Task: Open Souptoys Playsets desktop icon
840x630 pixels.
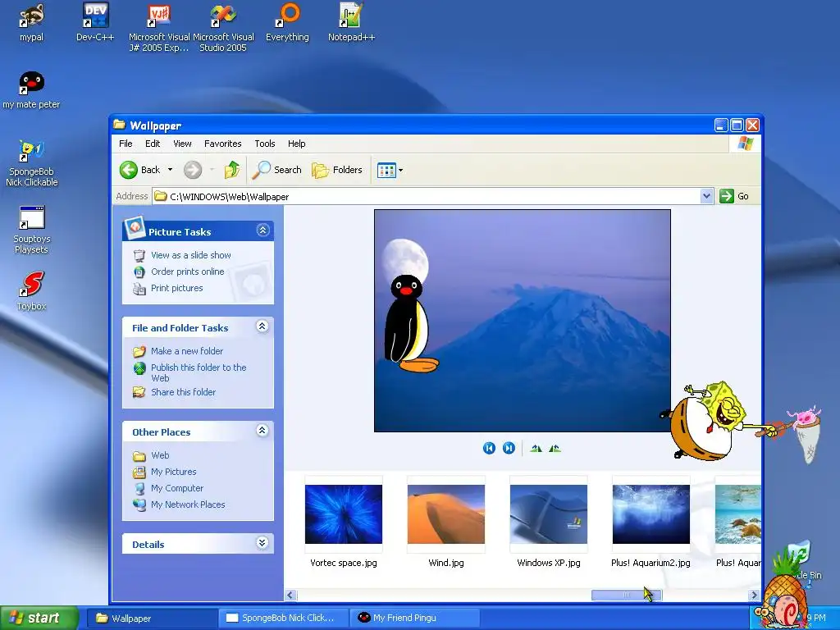Action: click(32, 230)
